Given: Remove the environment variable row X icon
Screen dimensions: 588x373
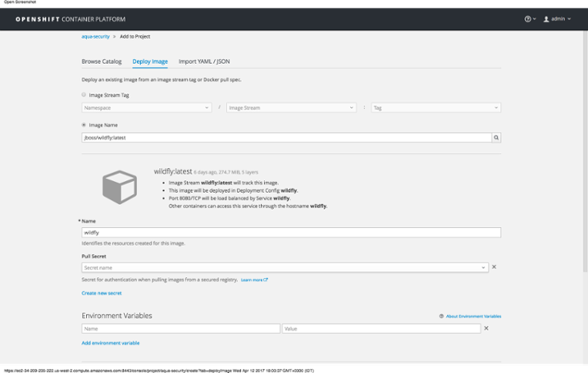Looking at the screenshot, I should [x=487, y=329].
